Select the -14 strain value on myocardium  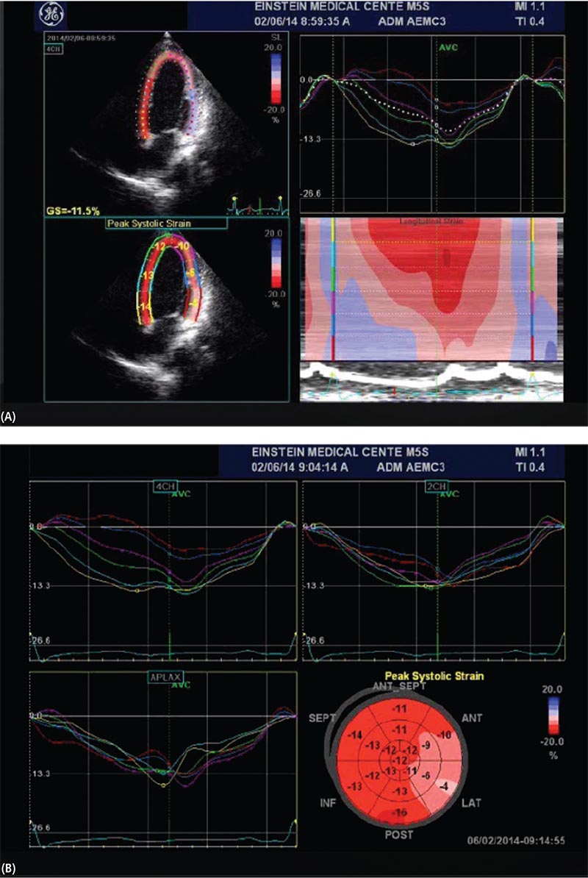pyautogui.click(x=147, y=304)
